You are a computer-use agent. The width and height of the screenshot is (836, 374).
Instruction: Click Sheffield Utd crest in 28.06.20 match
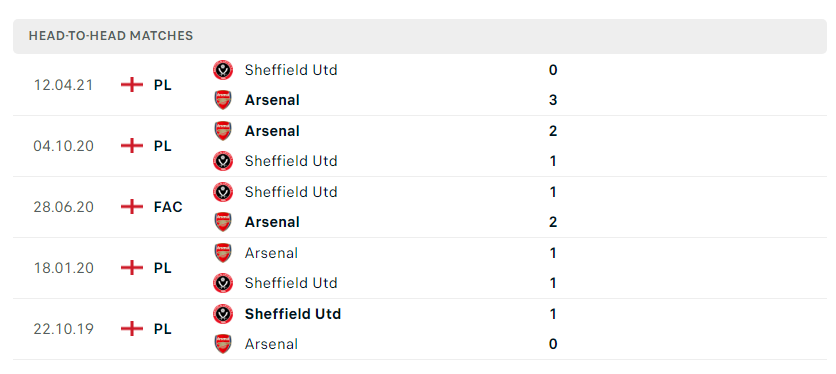tap(223, 192)
